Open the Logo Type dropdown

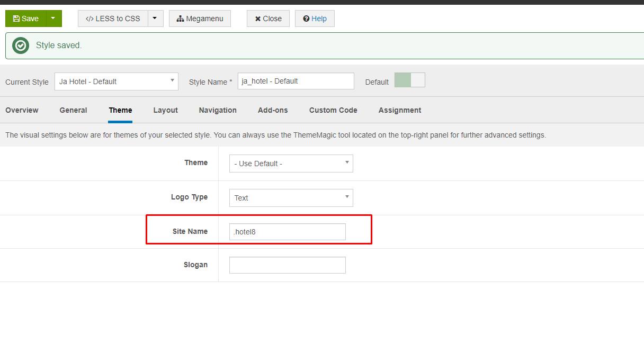pyautogui.click(x=291, y=198)
